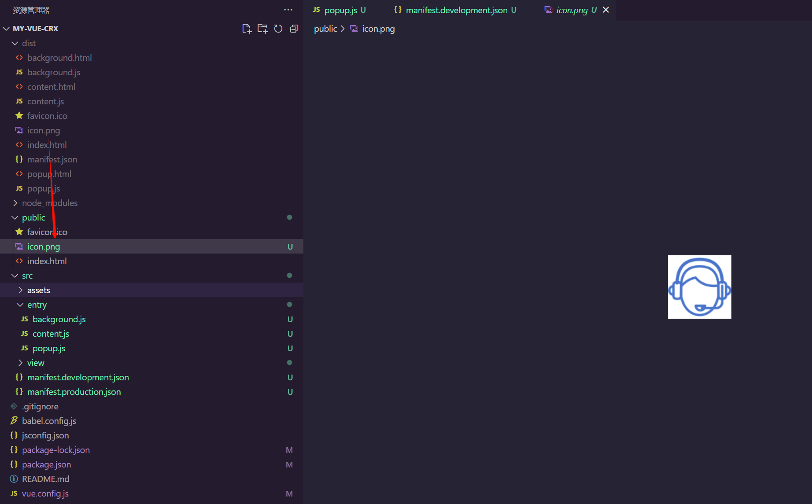Switch to the manifest.development.json tab
This screenshot has width=812, height=504.
tap(457, 10)
